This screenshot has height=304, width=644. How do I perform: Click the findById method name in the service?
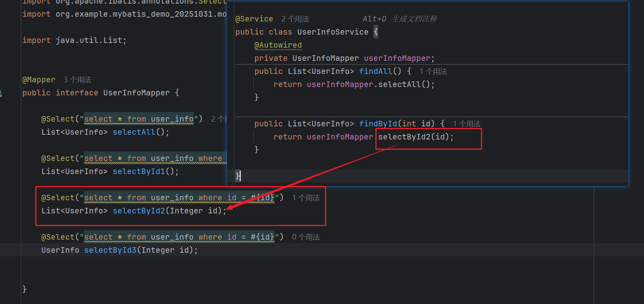coord(378,124)
